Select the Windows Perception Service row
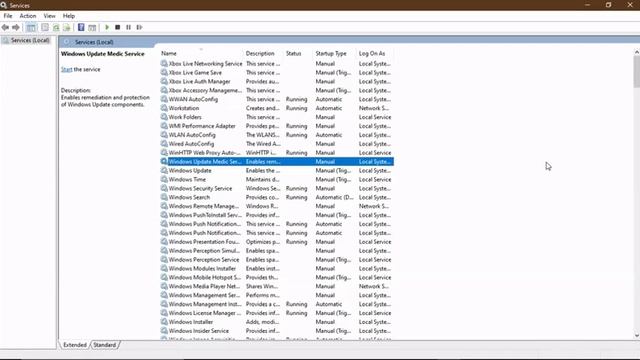The height and width of the screenshot is (360, 640). pos(277,260)
